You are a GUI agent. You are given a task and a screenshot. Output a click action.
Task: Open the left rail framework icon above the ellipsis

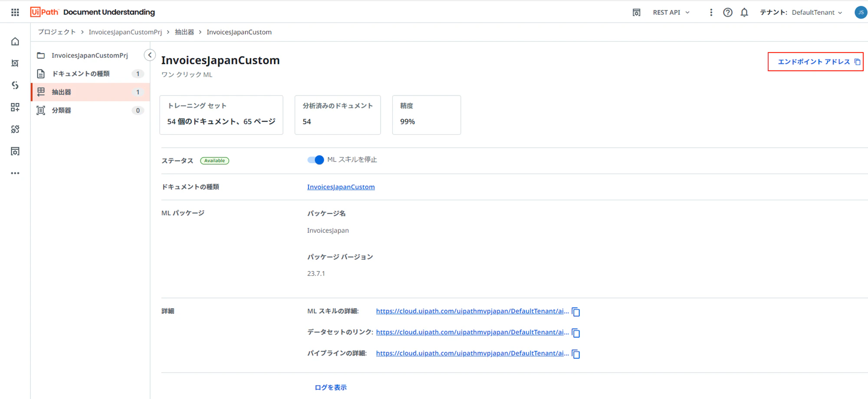click(x=15, y=151)
